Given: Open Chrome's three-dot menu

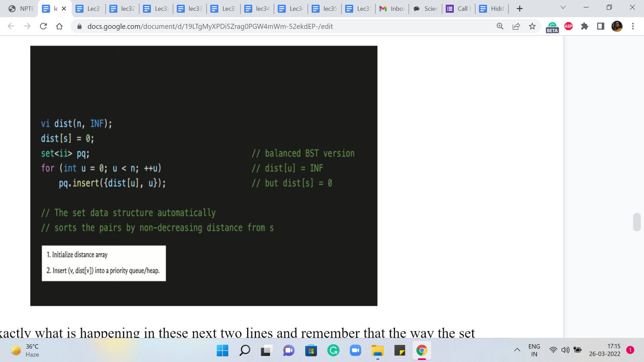Looking at the screenshot, I should (633, 26).
